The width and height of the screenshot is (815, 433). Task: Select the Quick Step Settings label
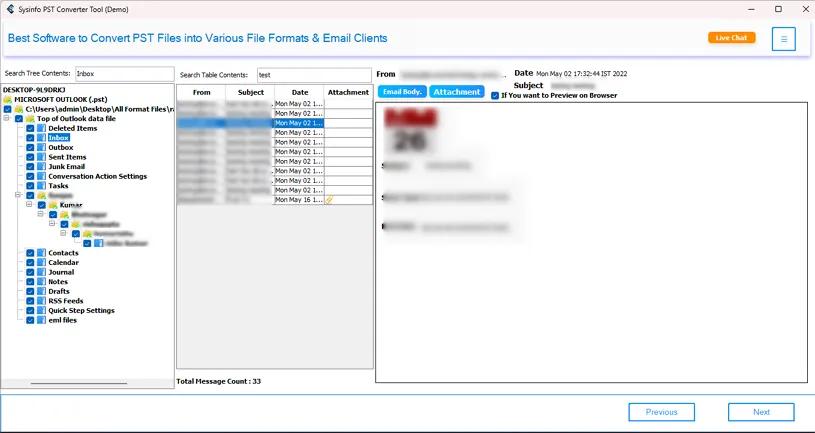click(81, 311)
